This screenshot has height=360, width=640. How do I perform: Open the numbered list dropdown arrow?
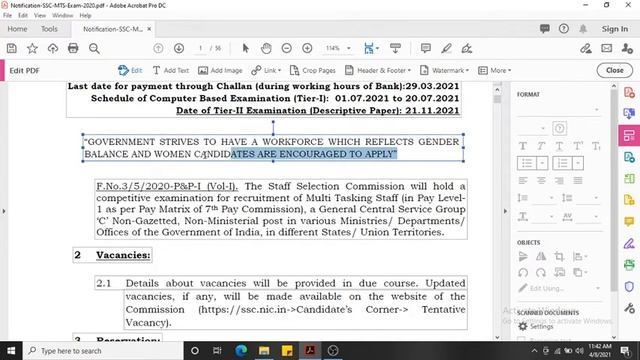(578, 163)
